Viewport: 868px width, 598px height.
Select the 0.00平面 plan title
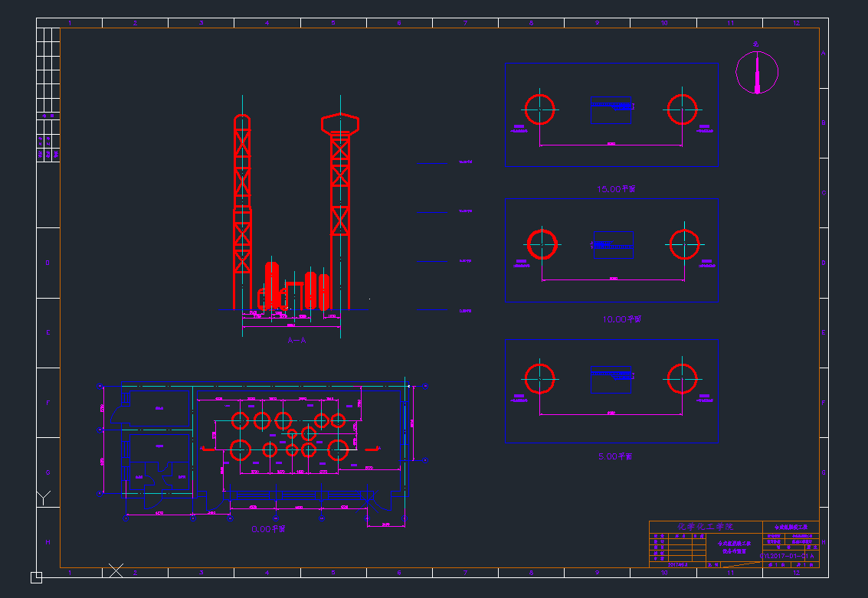pyautogui.click(x=269, y=529)
